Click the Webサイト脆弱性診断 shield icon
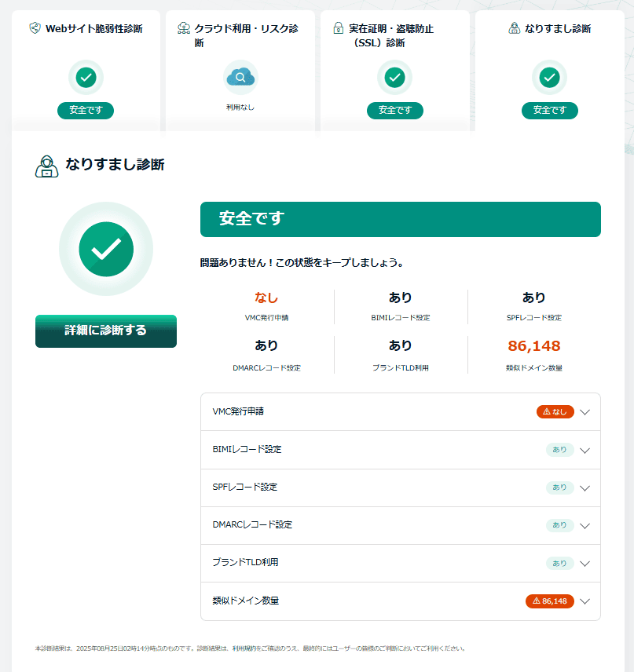The width and height of the screenshot is (634, 672). tap(35, 28)
